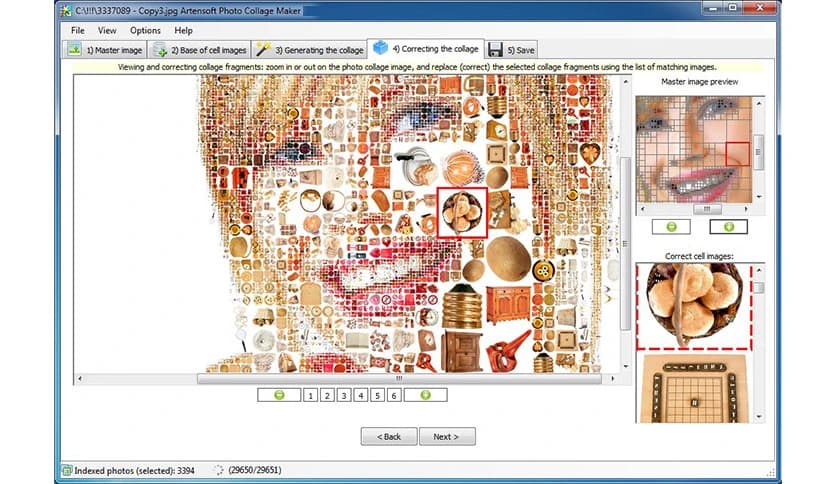Click collage scroll down arrow
The image size is (836, 484).
[x=625, y=366]
